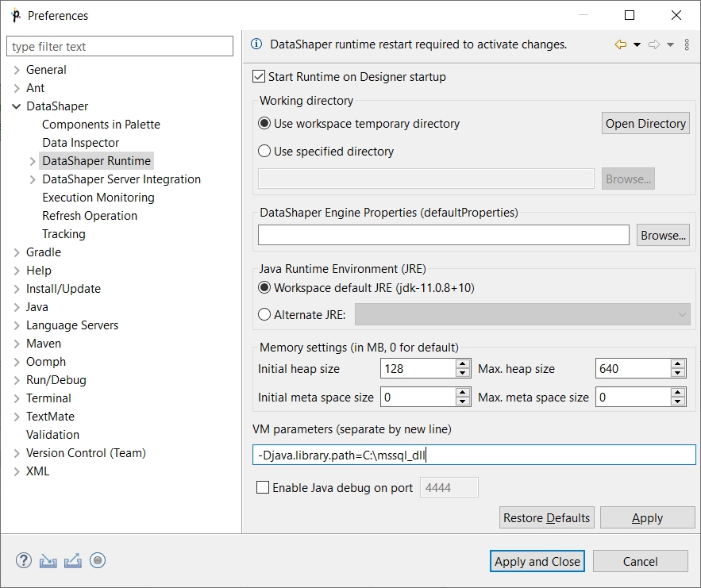Expand the DataShaper Runtime node

coord(33,161)
